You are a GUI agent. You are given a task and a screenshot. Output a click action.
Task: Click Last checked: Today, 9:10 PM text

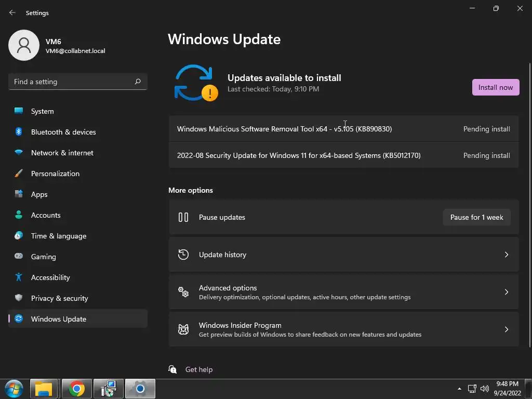coord(273,89)
